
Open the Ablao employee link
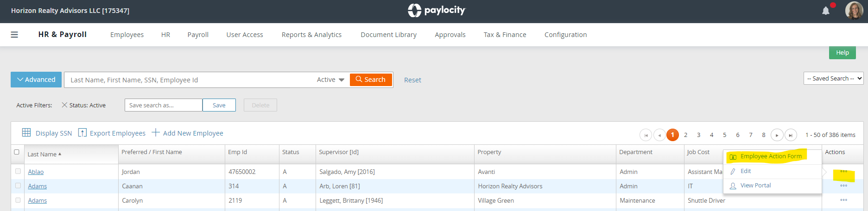[x=36, y=172]
